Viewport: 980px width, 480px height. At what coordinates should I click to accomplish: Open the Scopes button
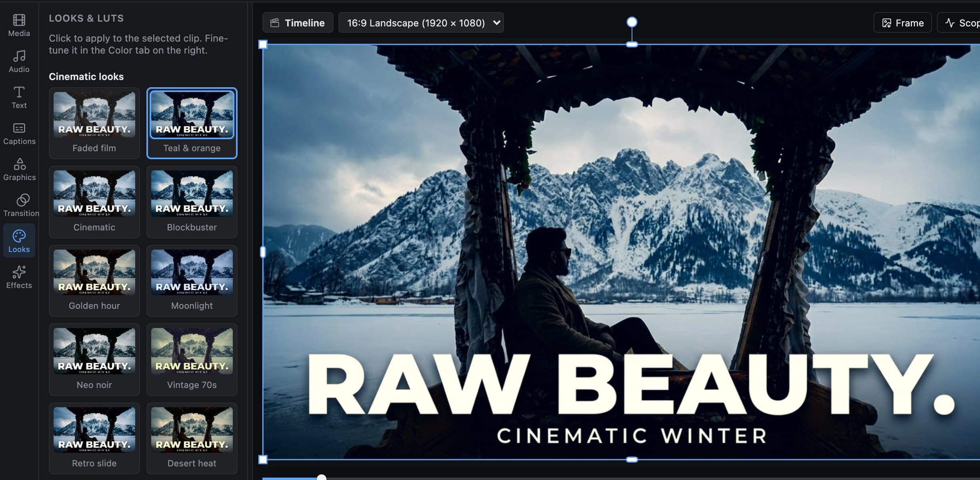coord(959,23)
